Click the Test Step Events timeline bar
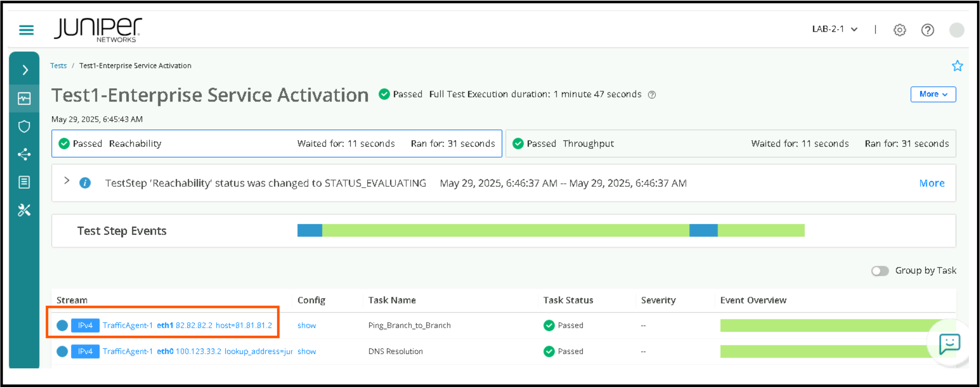 coord(550,231)
